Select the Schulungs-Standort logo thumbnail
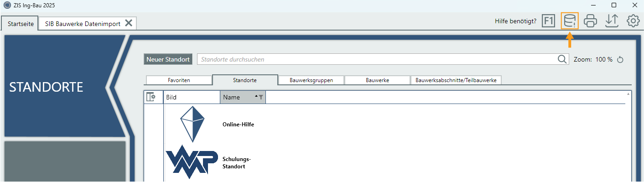 click(x=192, y=162)
